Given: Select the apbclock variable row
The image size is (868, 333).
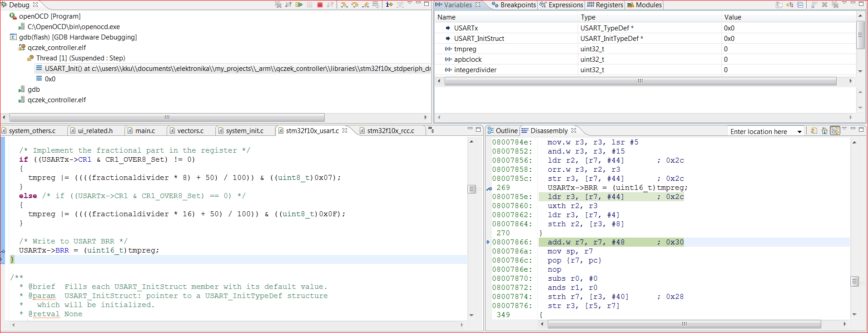Looking at the screenshot, I should (x=645, y=60).
